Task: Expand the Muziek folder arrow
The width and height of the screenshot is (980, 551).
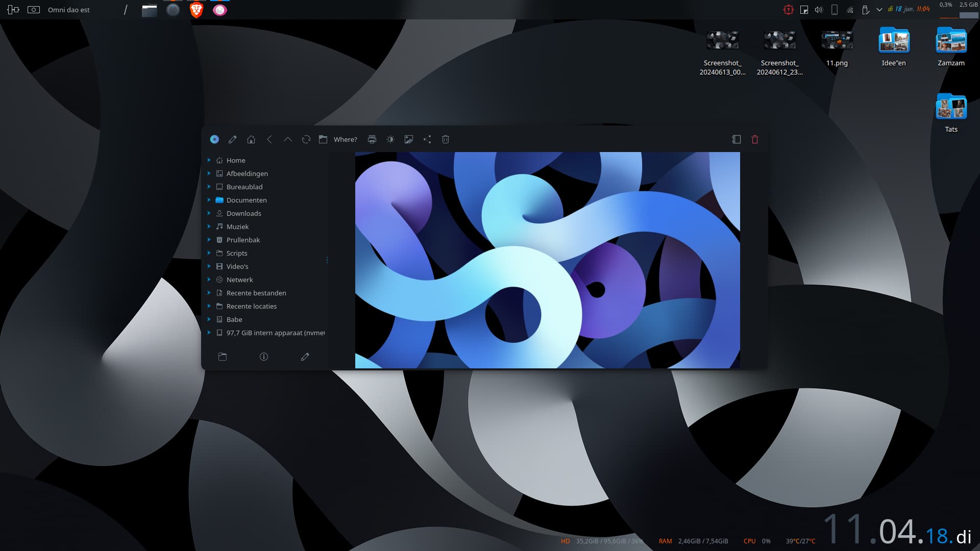Action: (x=209, y=227)
